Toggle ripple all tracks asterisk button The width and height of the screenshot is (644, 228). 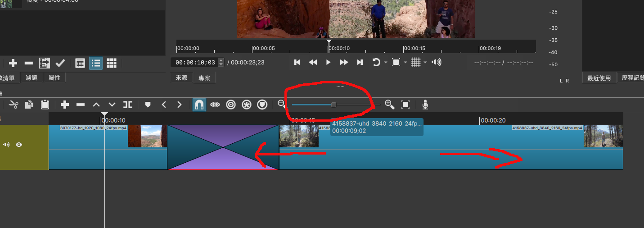click(247, 105)
